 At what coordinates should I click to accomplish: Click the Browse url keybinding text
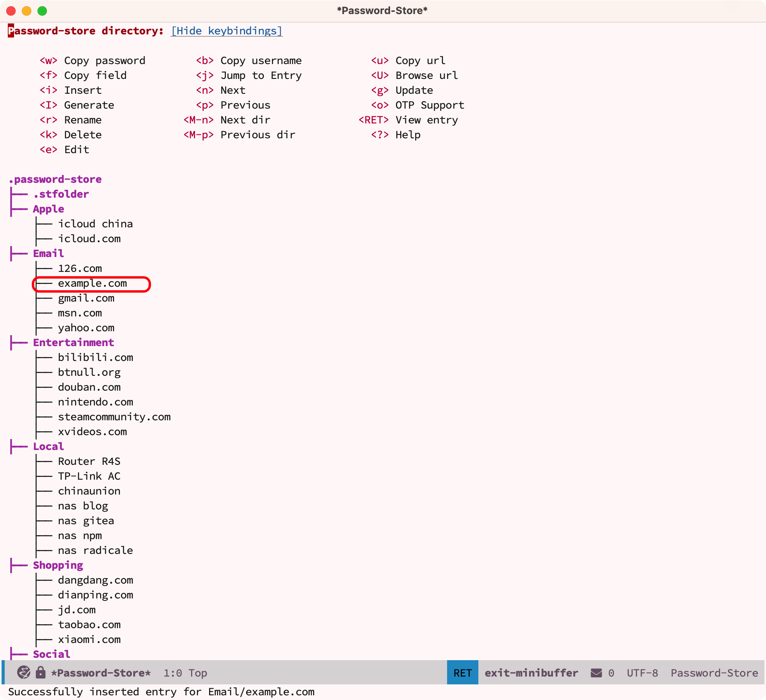point(427,75)
